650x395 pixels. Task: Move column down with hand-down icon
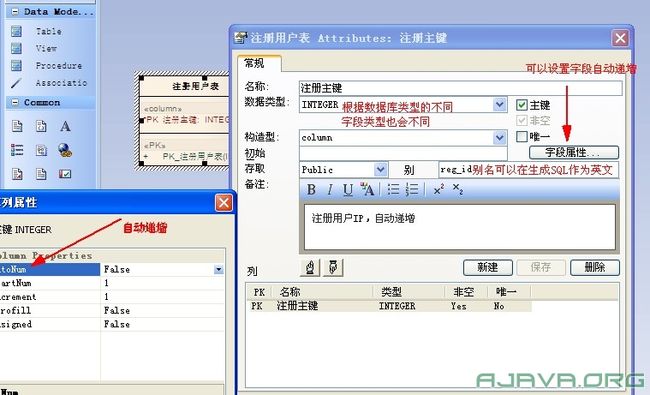click(x=333, y=267)
